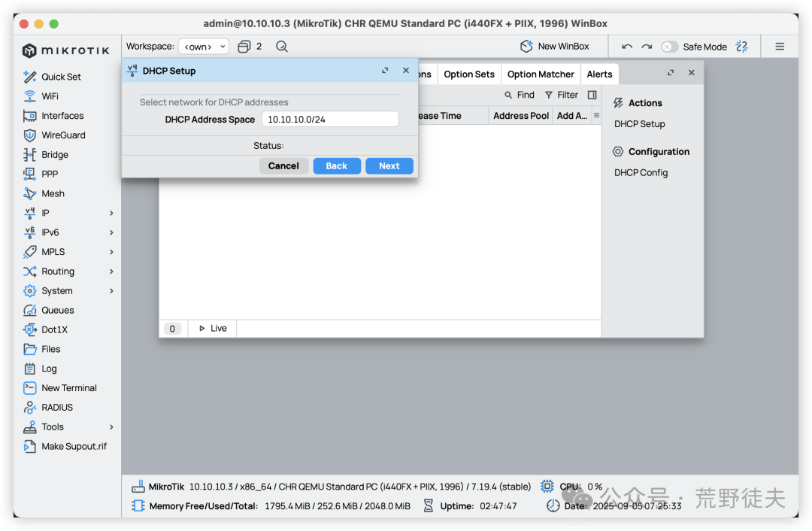Open the WireGuard section
This screenshot has height=531, width=812.
pyautogui.click(x=63, y=135)
